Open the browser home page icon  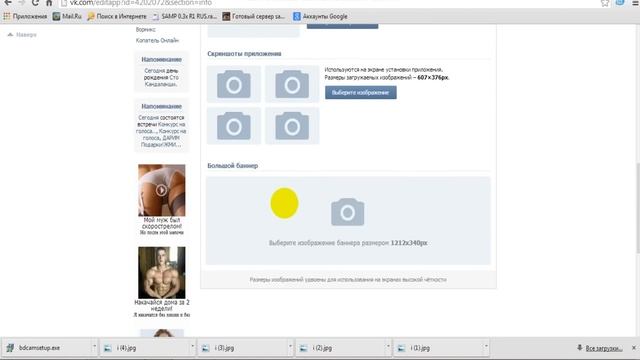coord(49,3)
